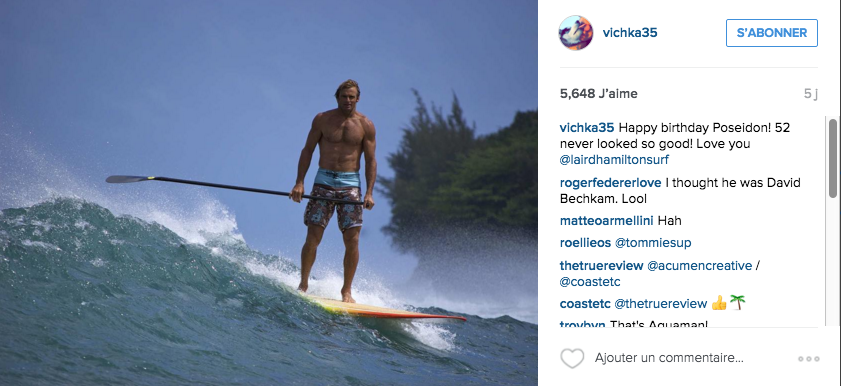Open vichka35 profile from header username
The height and width of the screenshot is (386, 841).
coord(630,33)
